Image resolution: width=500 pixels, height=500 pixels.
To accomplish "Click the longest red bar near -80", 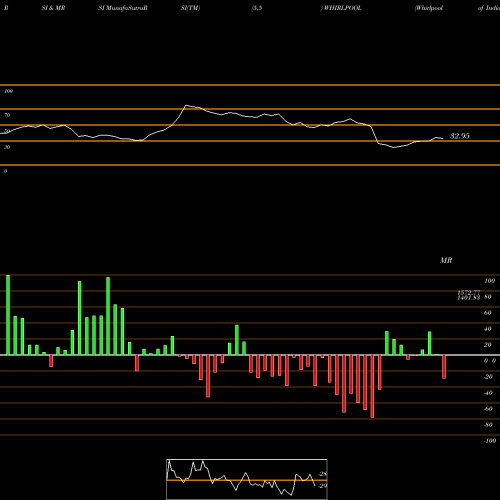I will tap(372, 386).
